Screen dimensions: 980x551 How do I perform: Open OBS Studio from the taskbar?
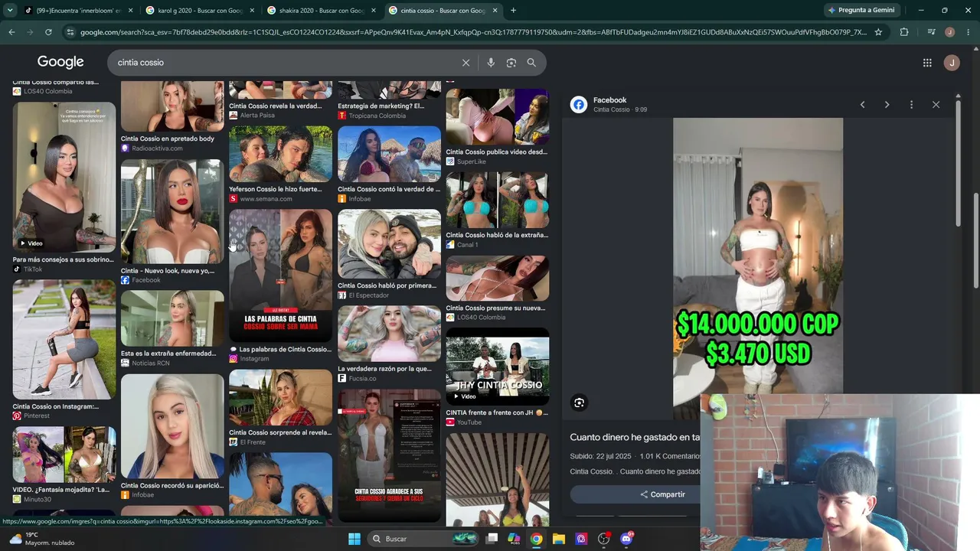coord(604,539)
